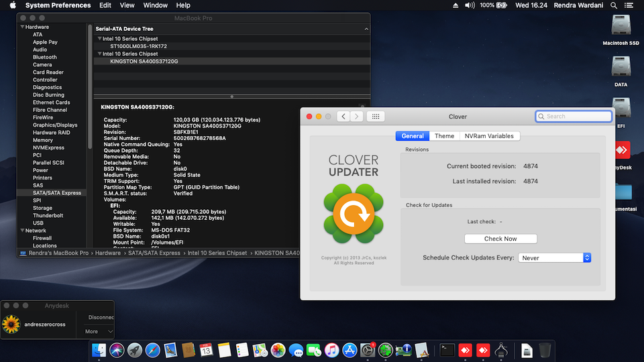This screenshot has width=644, height=362.
Task: Click the volume icon in menu bar
Action: click(470, 5)
